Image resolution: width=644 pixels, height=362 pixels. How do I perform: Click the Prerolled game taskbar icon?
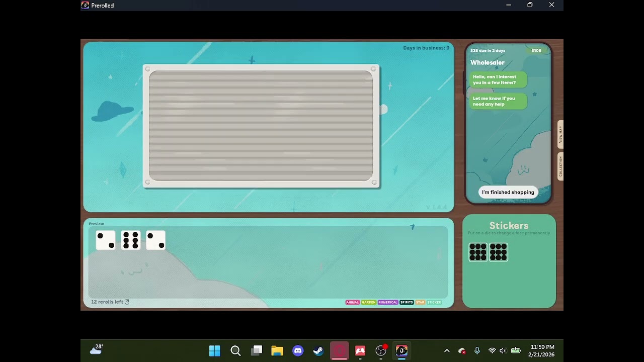401,350
